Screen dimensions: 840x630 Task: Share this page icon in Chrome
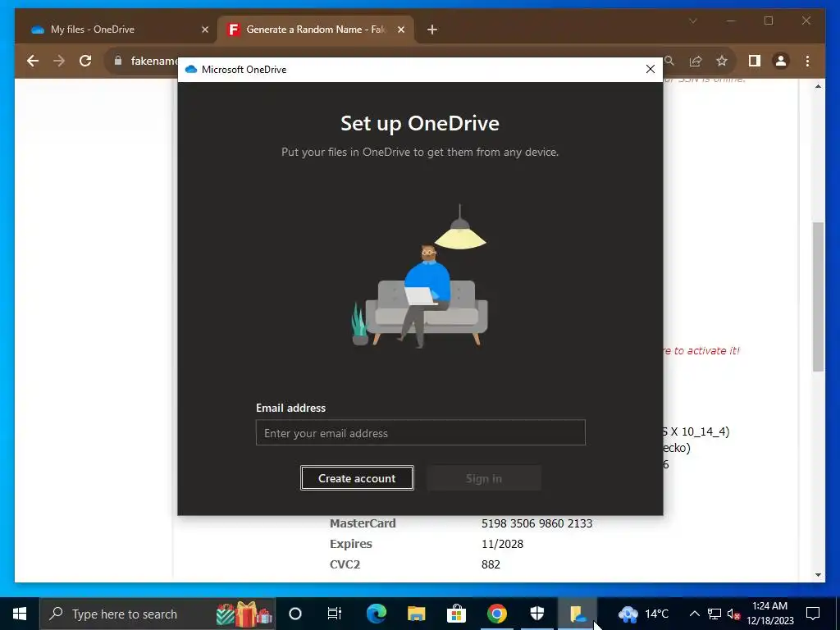point(696,61)
